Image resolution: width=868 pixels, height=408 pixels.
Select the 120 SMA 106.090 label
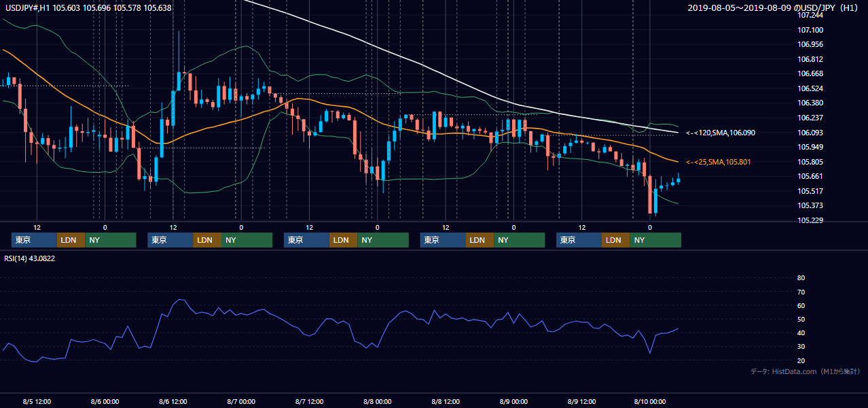point(719,133)
